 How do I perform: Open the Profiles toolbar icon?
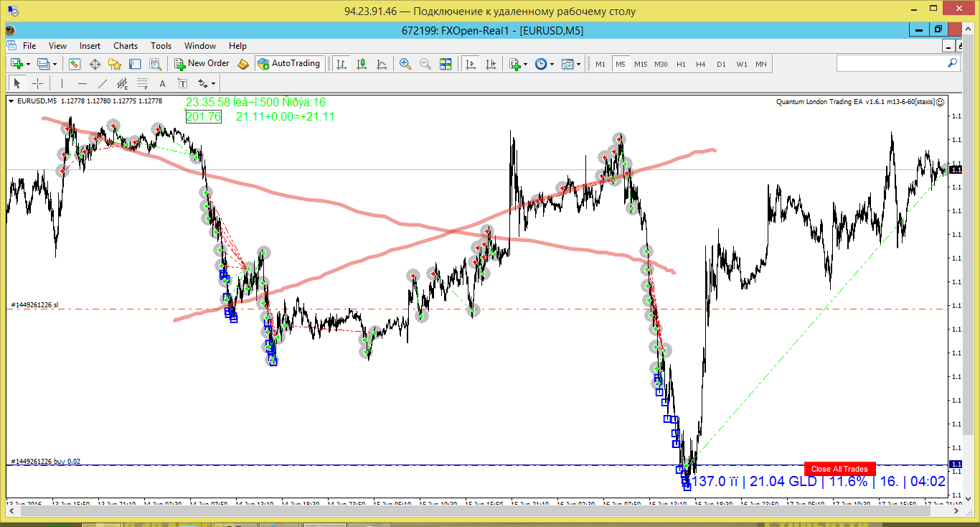[x=43, y=64]
